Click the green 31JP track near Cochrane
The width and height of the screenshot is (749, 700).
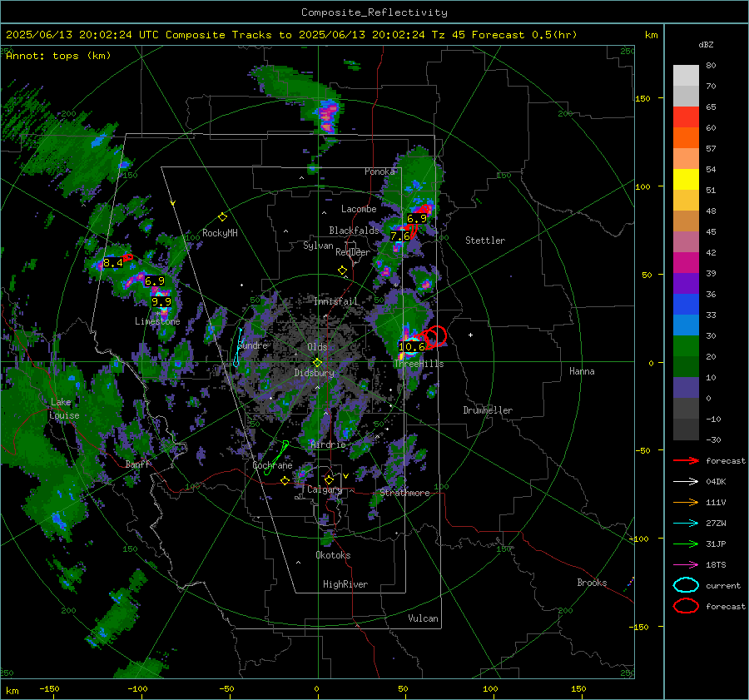click(277, 457)
